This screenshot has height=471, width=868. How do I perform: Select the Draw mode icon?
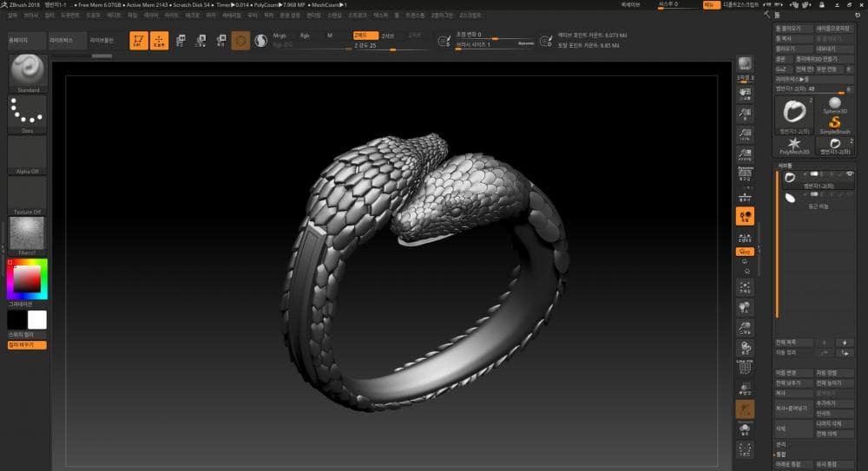coord(160,41)
